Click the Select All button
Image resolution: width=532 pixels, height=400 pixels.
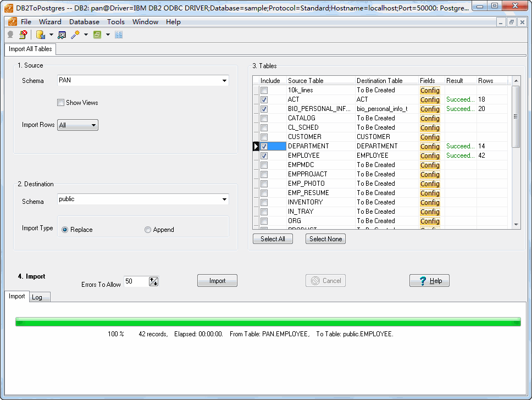pyautogui.click(x=273, y=239)
